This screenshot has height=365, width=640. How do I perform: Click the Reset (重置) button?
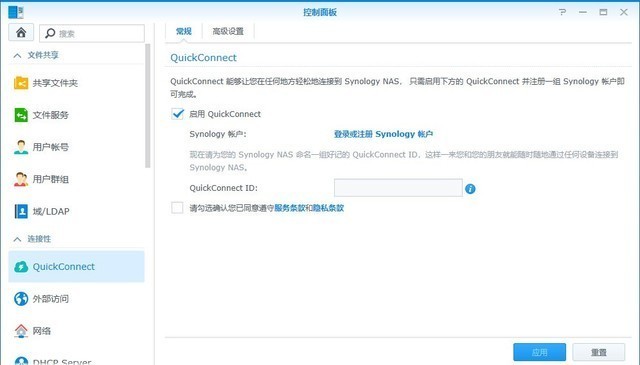599,352
